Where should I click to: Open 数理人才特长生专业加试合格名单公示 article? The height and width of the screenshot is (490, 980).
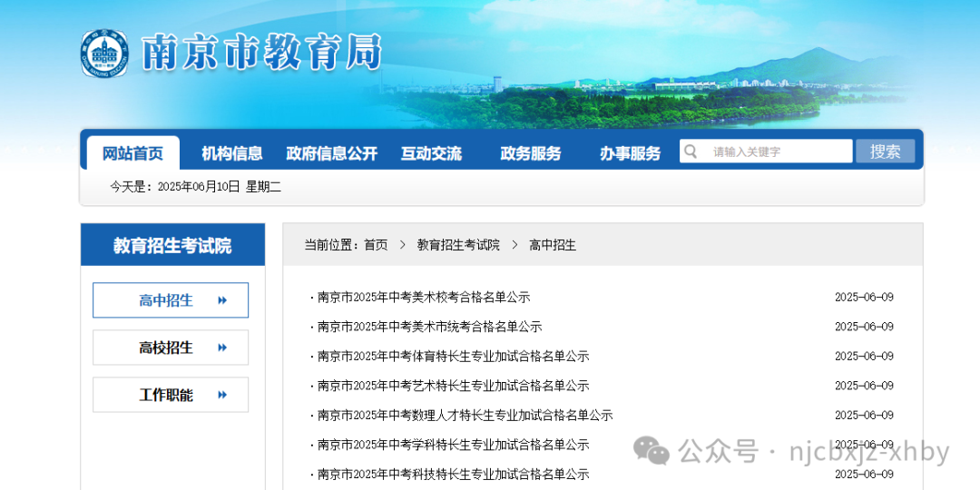[465, 415]
